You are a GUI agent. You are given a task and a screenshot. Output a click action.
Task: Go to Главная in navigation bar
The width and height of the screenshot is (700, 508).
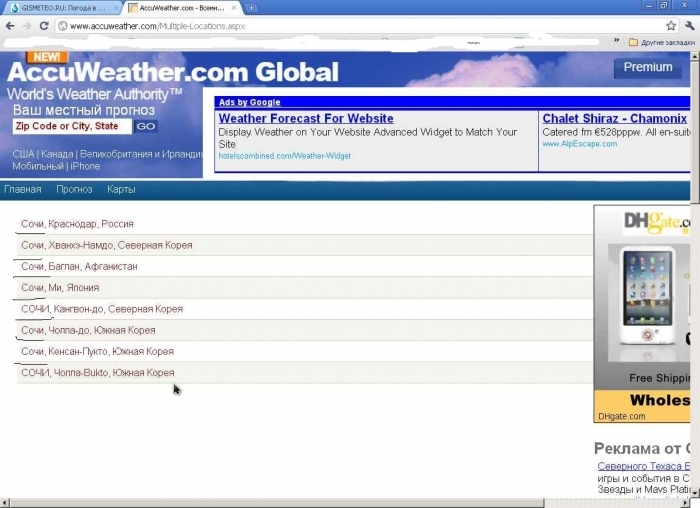tap(22, 189)
